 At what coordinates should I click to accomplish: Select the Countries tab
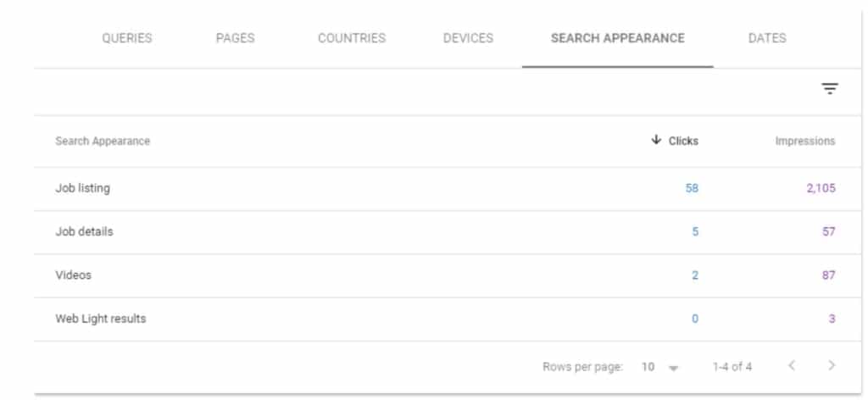point(351,38)
